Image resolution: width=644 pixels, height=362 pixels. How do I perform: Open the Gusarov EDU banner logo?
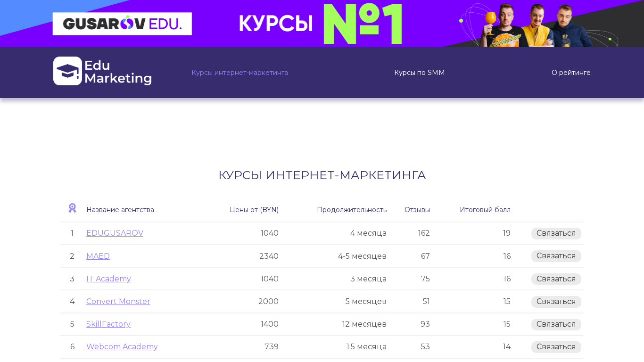tap(122, 24)
